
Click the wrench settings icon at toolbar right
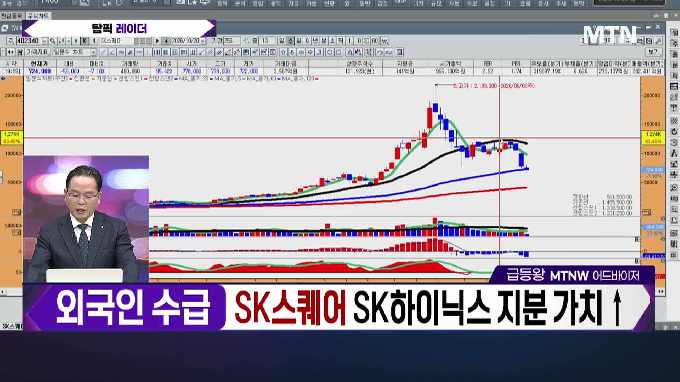coord(659,41)
